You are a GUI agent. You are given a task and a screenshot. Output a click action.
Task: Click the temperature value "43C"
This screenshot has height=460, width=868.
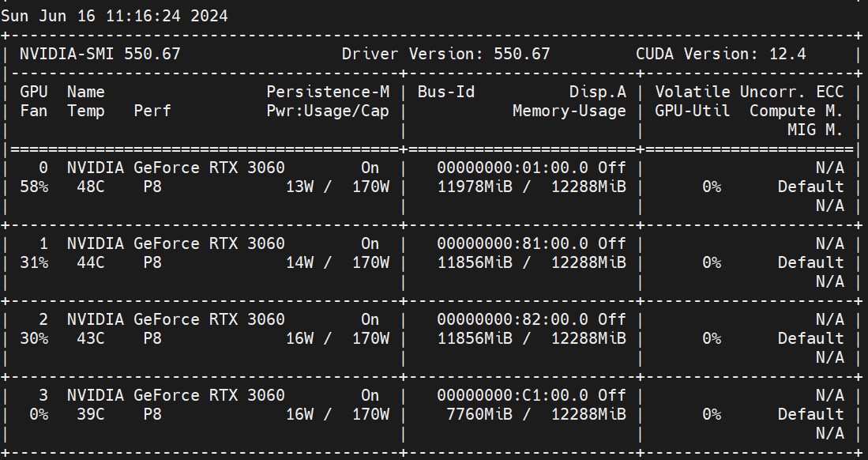91,338
